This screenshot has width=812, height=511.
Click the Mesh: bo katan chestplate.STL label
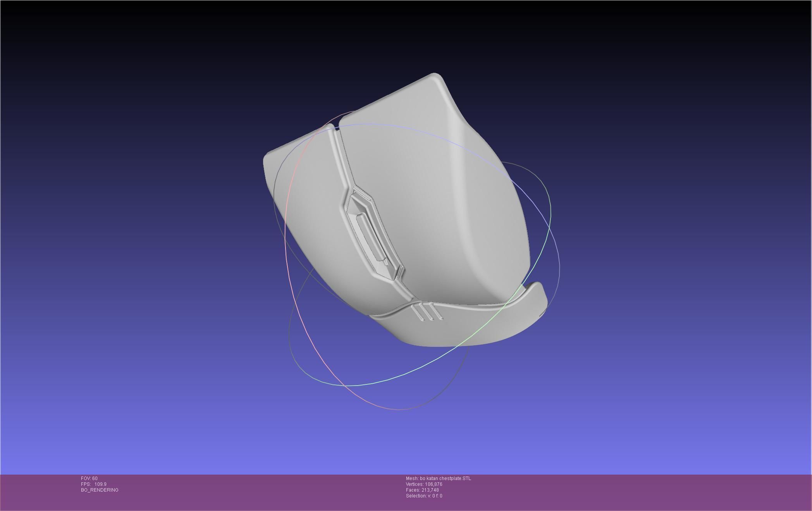[x=439, y=478]
